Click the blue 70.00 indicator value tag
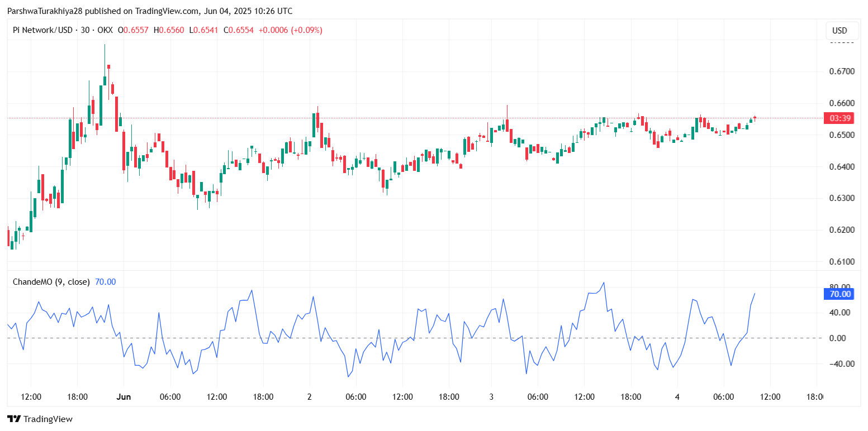This screenshot has height=431, width=868. pyautogui.click(x=839, y=294)
